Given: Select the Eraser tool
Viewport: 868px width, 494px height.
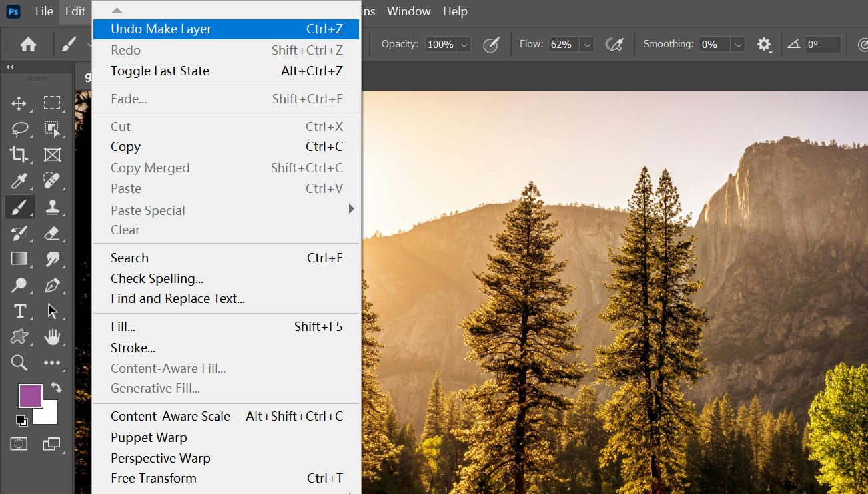Looking at the screenshot, I should [x=52, y=233].
